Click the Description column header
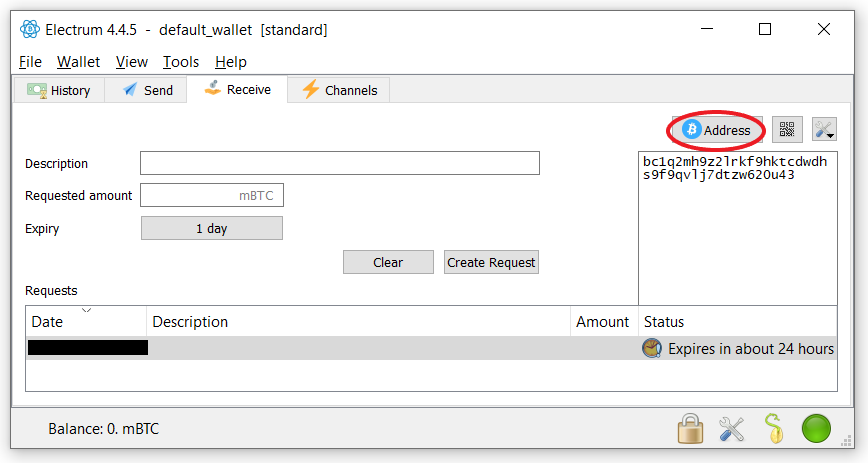The height and width of the screenshot is (463, 868). click(x=358, y=322)
